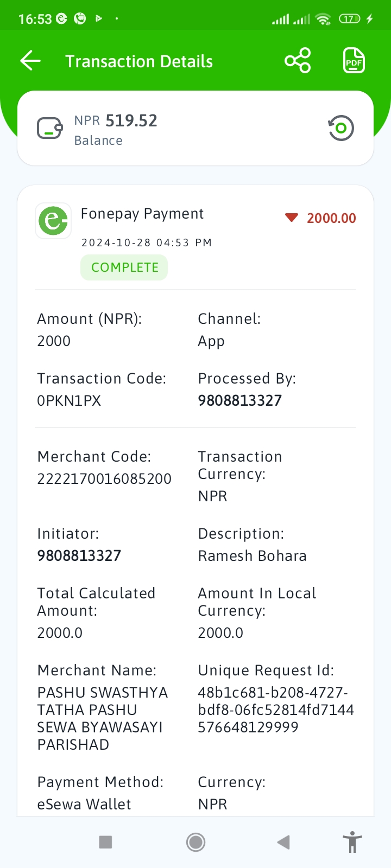The height and width of the screenshot is (868, 391).
Task: Tap the wallet icon beside balance
Action: (50, 129)
